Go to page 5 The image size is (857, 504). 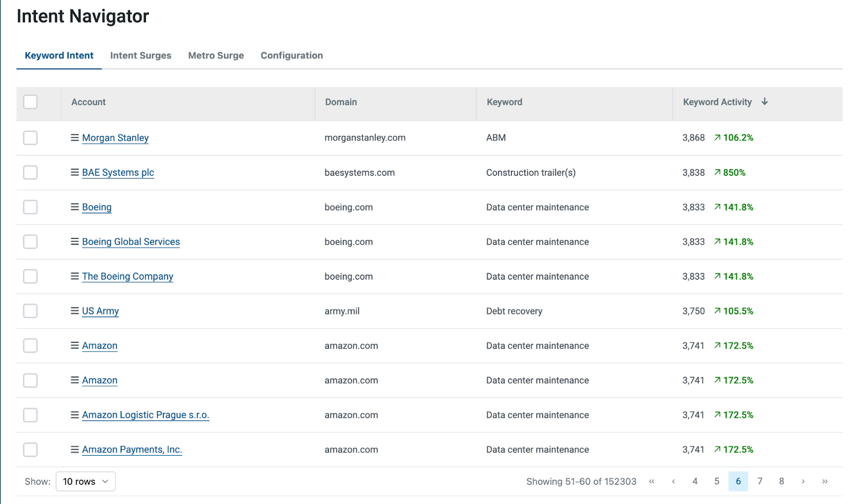click(717, 482)
